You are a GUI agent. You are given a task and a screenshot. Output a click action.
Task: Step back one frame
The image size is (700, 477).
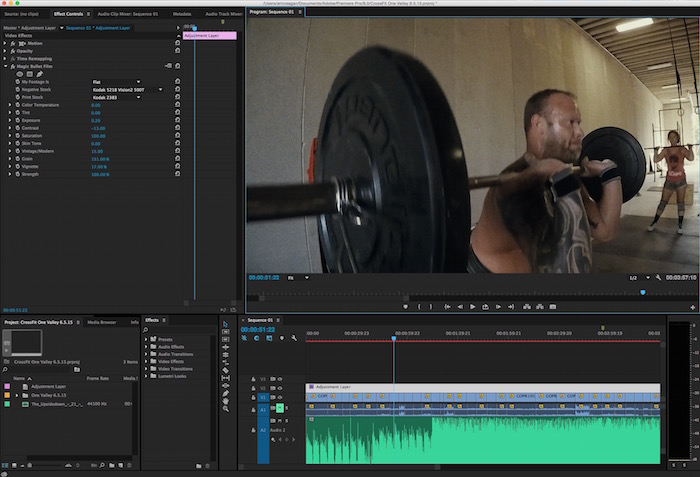click(x=460, y=307)
